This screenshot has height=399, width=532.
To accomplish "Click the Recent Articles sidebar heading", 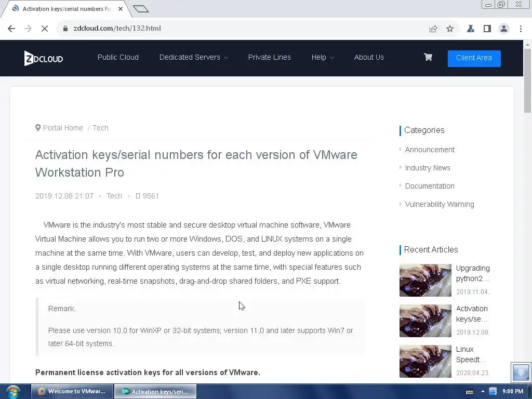I will click(x=431, y=250).
